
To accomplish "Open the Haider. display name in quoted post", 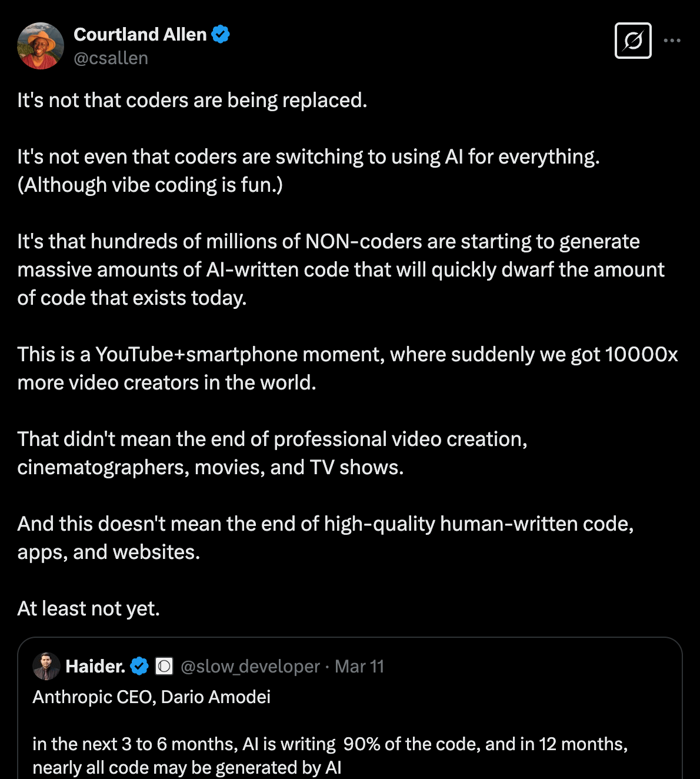I will pos(95,666).
